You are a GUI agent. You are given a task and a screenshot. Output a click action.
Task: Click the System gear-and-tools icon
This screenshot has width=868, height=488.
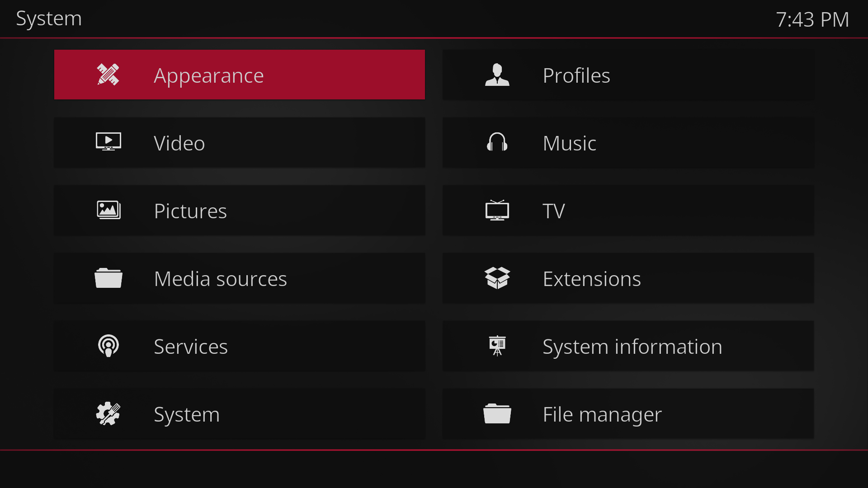click(x=108, y=413)
